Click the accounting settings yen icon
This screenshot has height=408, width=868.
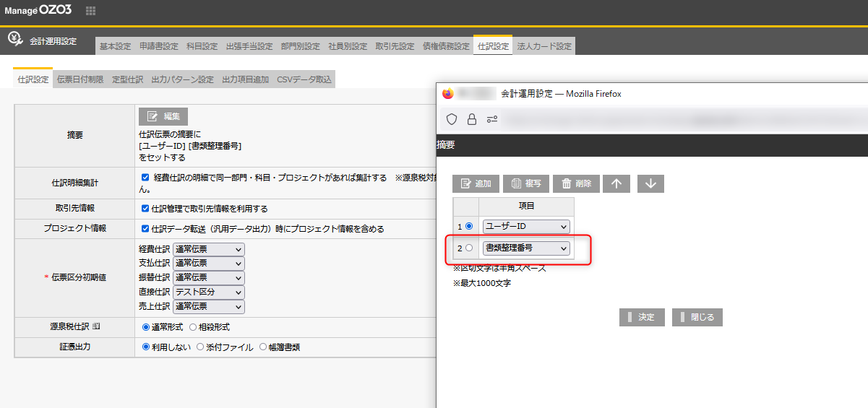pos(14,40)
